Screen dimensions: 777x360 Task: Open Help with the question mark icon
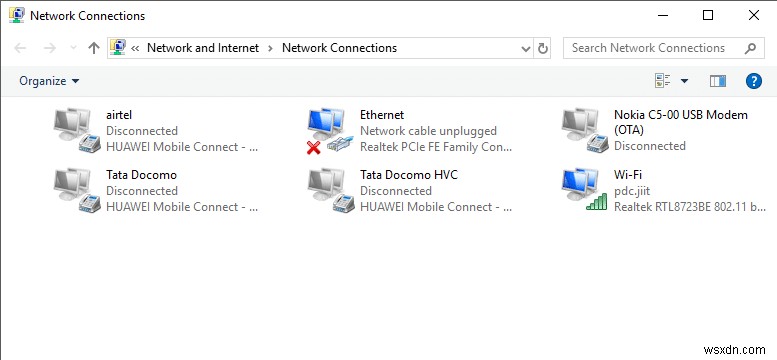point(754,81)
